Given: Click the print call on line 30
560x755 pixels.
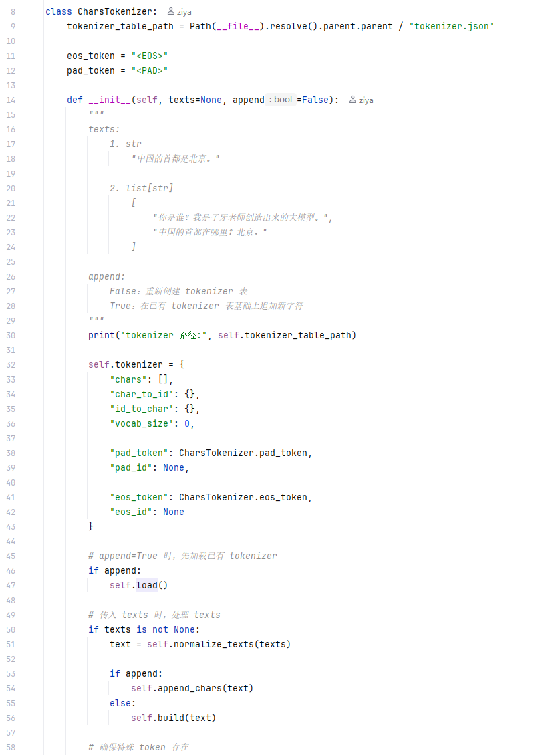Looking at the screenshot, I should [x=102, y=335].
